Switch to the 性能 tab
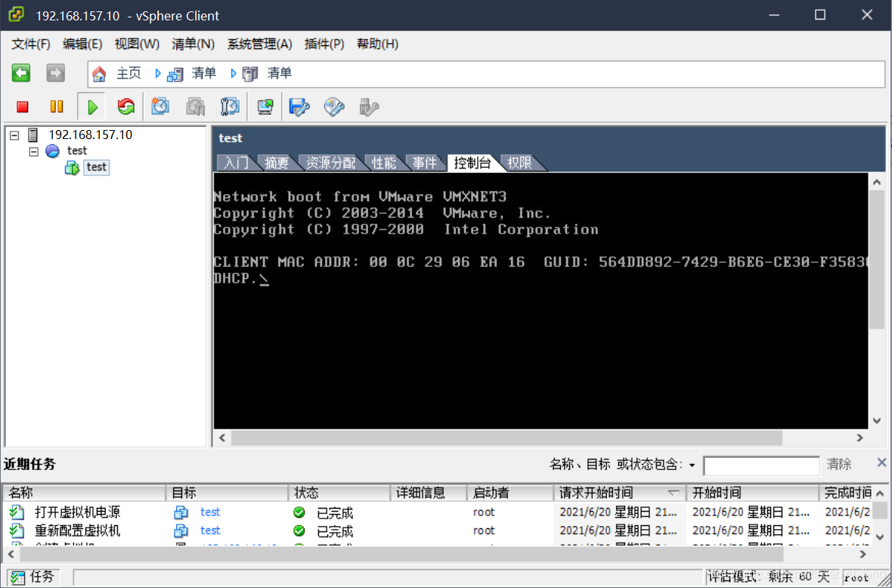Screen dimensions: 892x588 tap(383, 163)
